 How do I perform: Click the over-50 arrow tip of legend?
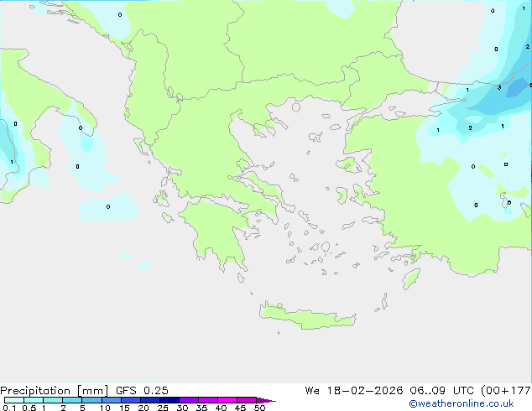[266, 400]
